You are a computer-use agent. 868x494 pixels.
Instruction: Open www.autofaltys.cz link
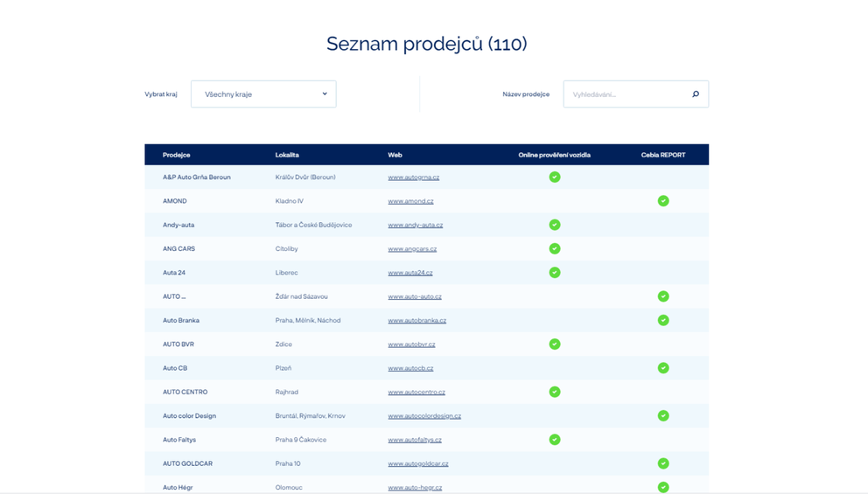point(415,439)
